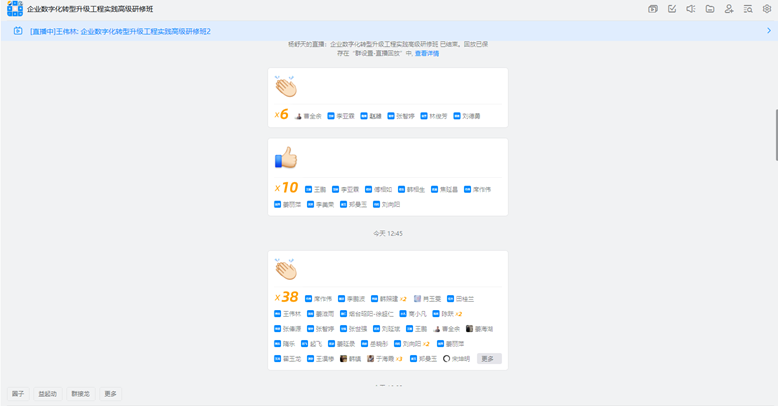Open the 更多 quick actions at bottom
The height and width of the screenshot is (406, 778).
click(x=110, y=394)
